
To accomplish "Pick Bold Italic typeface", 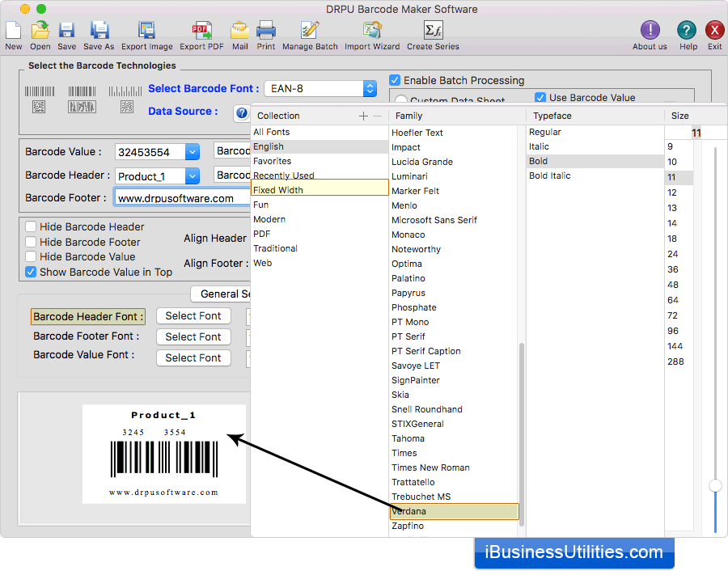I will click(595, 176).
